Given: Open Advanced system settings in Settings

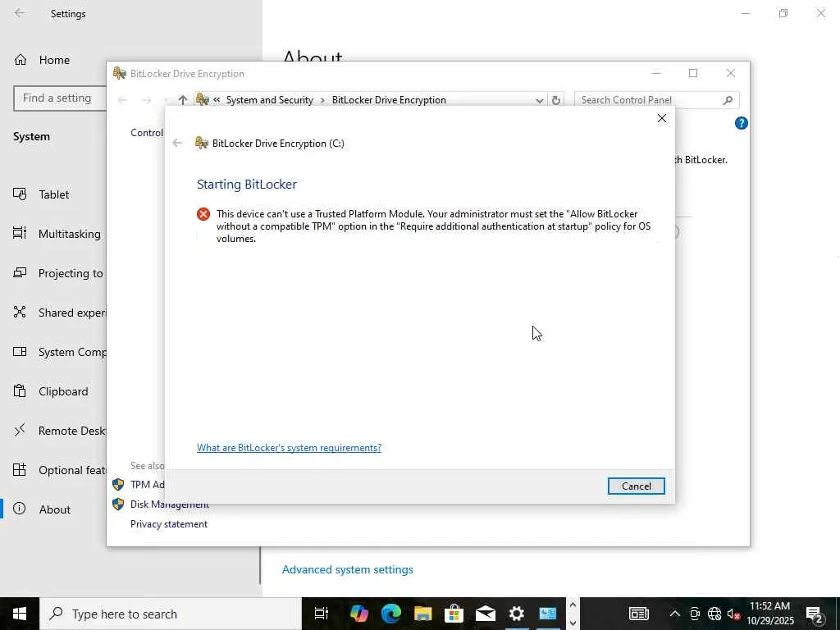Looking at the screenshot, I should [348, 569].
